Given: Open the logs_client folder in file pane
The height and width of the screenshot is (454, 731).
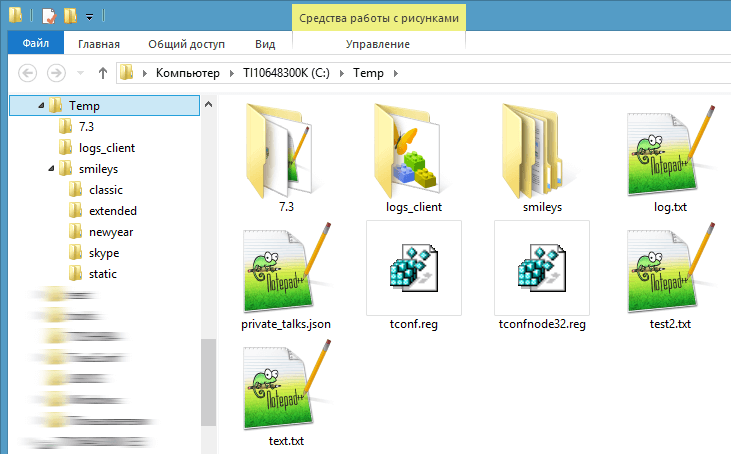Looking at the screenshot, I should point(414,153).
